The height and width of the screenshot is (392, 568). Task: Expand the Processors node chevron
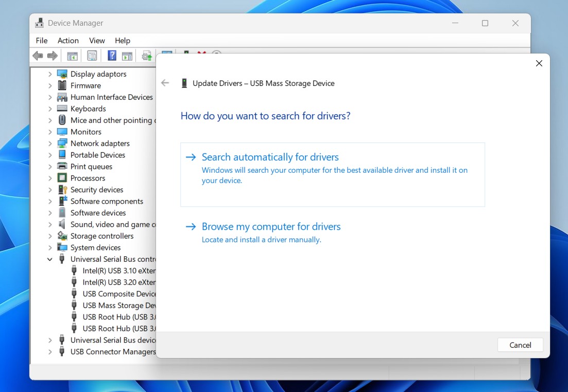coord(50,179)
